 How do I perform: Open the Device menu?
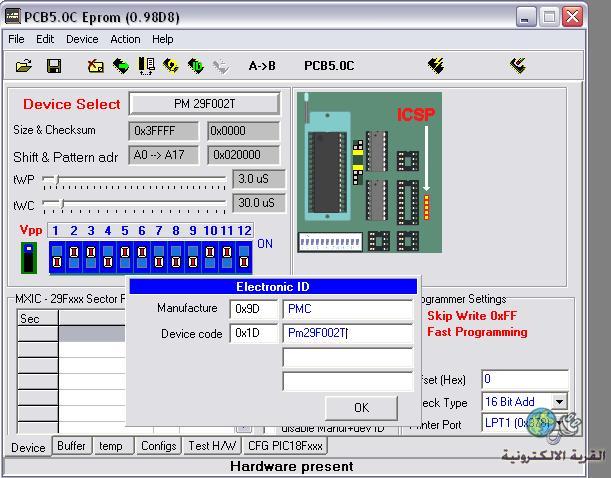pyautogui.click(x=82, y=39)
